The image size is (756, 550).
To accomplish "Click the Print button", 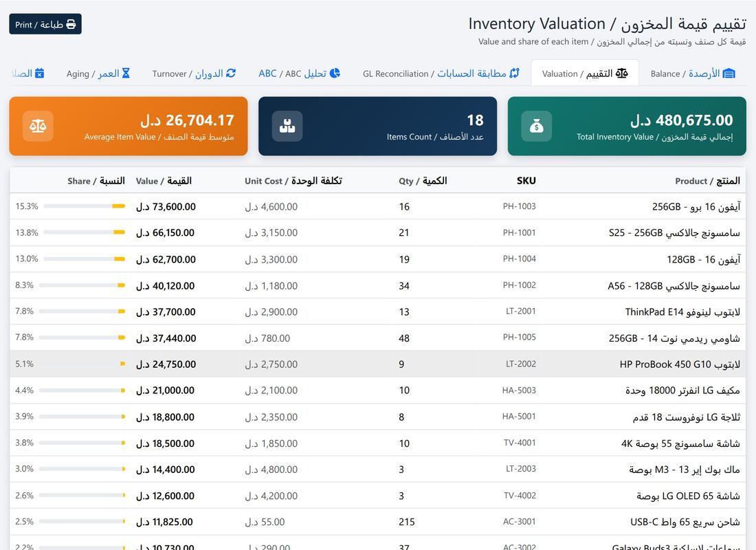I will tap(45, 24).
